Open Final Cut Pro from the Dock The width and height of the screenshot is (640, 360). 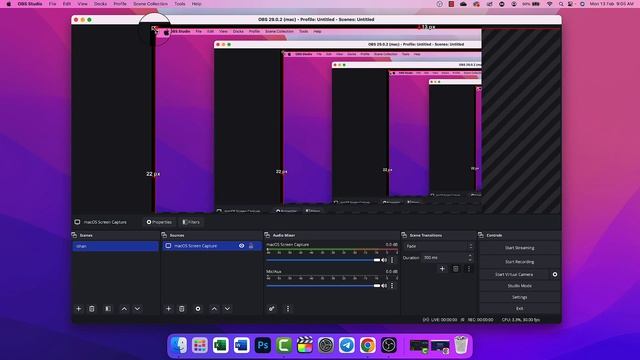pyautogui.click(x=304, y=345)
